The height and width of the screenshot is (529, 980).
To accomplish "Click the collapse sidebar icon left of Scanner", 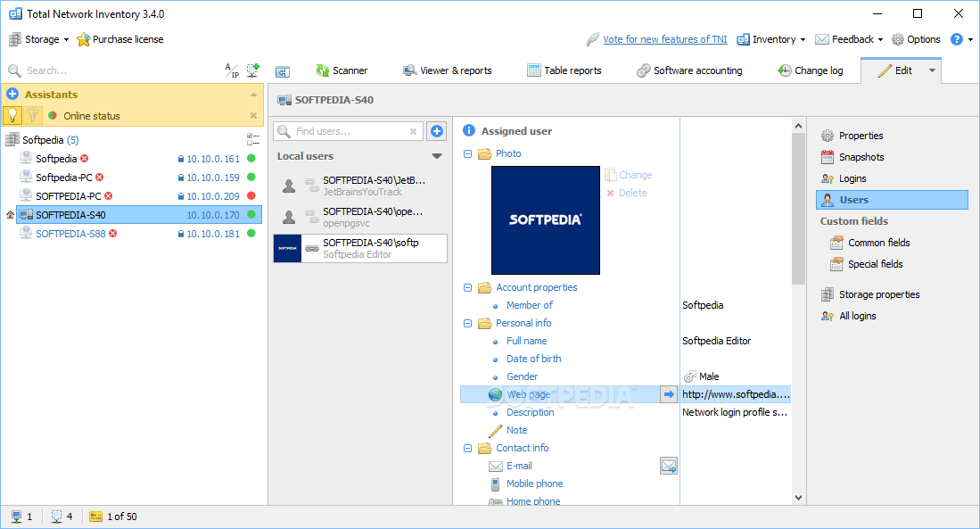I will coord(283,71).
